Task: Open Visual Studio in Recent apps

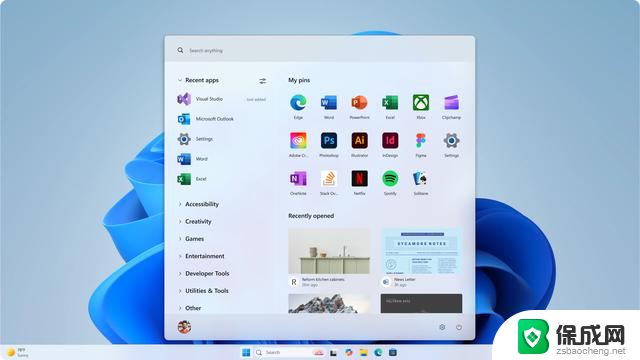Action: 222,99
